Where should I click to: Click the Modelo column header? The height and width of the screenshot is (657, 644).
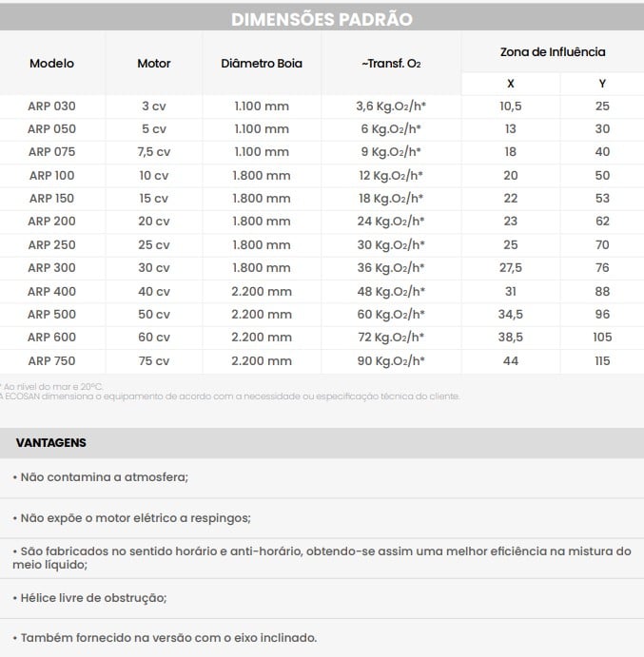(51, 64)
